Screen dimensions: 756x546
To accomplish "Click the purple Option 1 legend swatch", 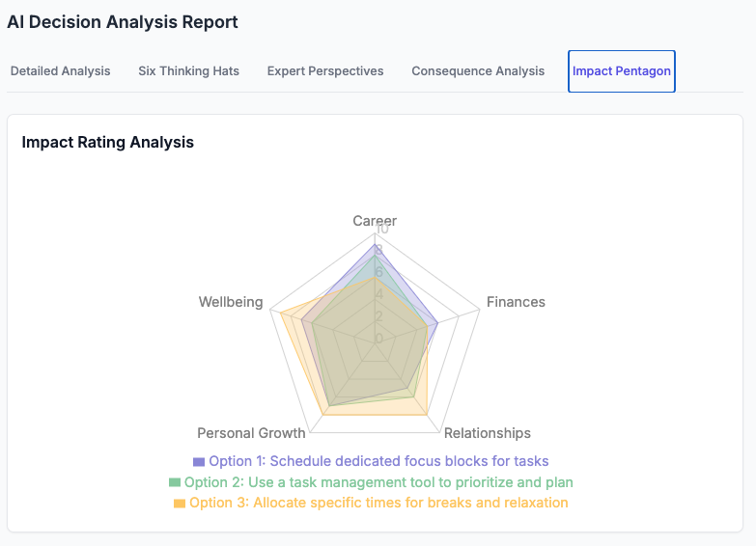I will click(199, 462).
